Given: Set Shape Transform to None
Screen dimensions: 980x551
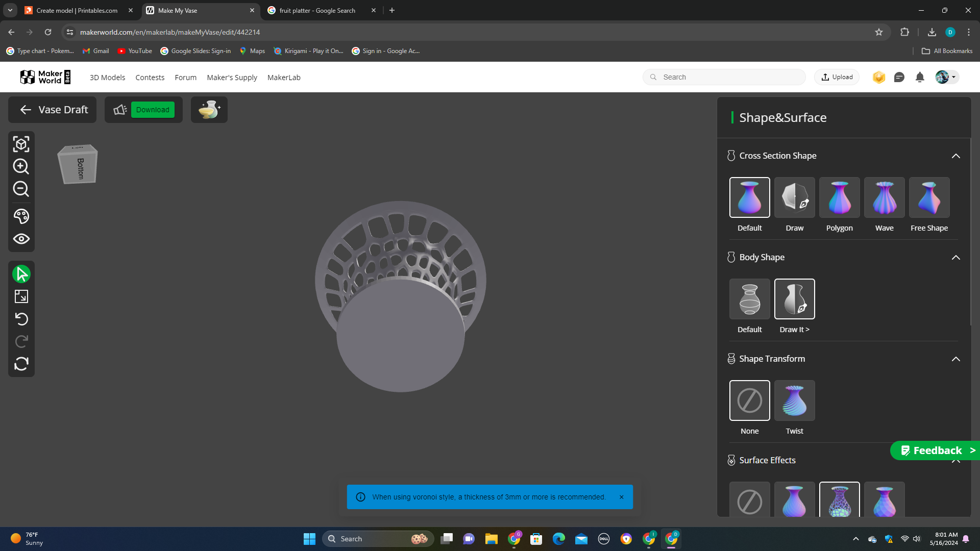Looking at the screenshot, I should pyautogui.click(x=749, y=400).
